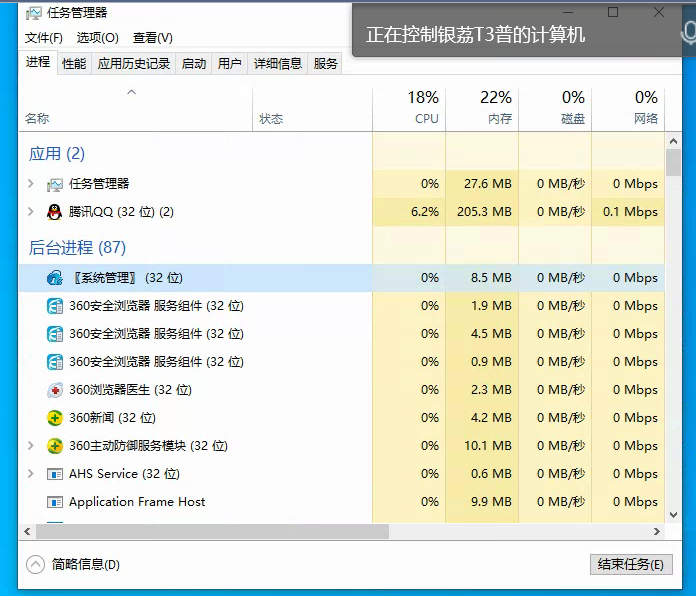This screenshot has height=596, width=696.
Task: Open the 选项(O) menu
Action: (98, 38)
